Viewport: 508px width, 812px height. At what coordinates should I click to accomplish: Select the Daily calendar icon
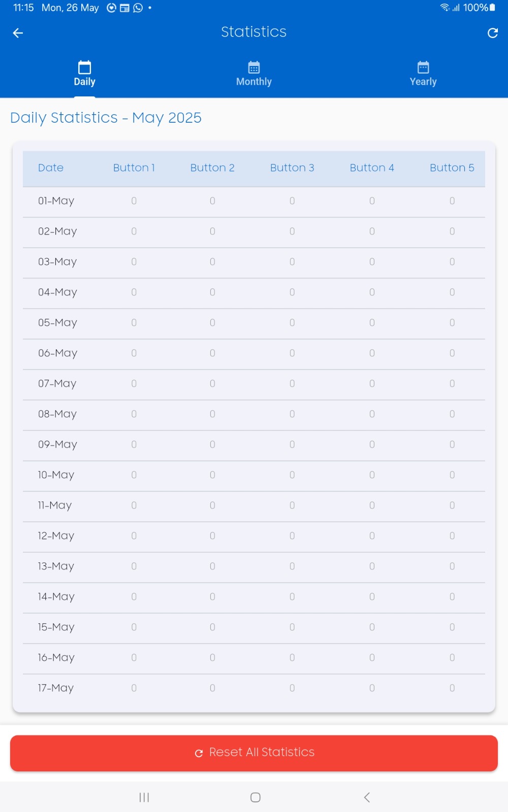pyautogui.click(x=84, y=67)
